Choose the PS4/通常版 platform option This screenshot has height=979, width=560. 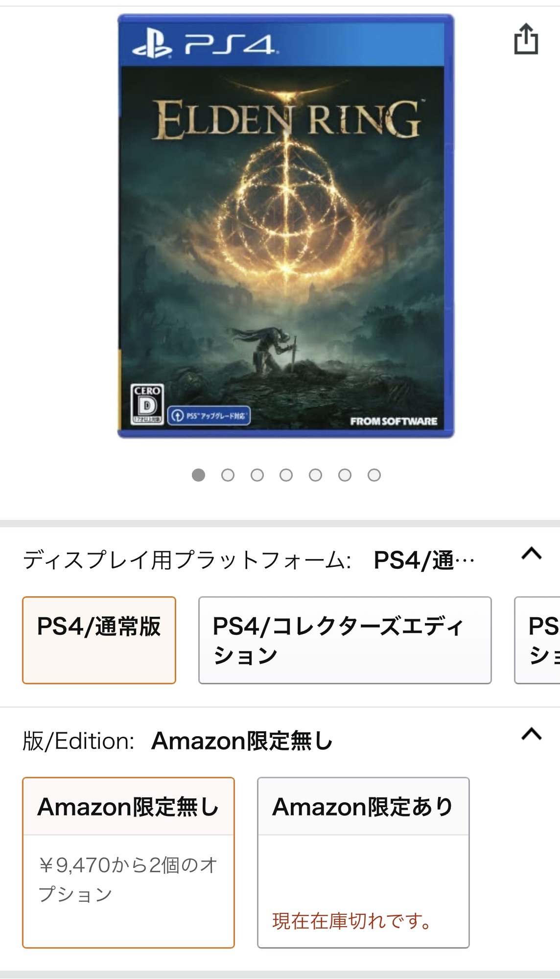click(99, 640)
